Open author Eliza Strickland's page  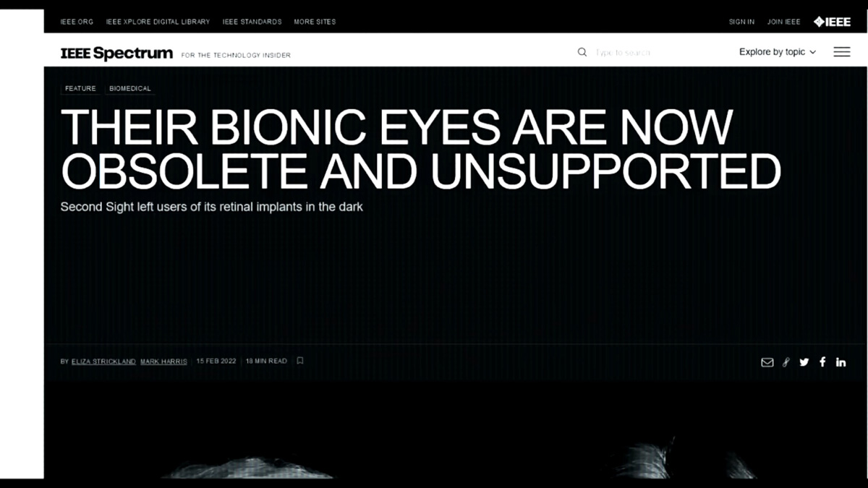[103, 361]
